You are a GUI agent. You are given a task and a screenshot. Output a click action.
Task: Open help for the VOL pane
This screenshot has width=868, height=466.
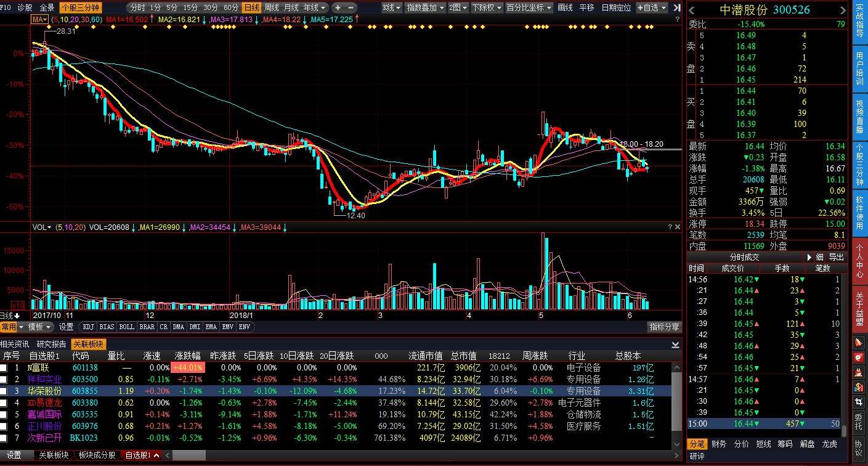(x=670, y=227)
